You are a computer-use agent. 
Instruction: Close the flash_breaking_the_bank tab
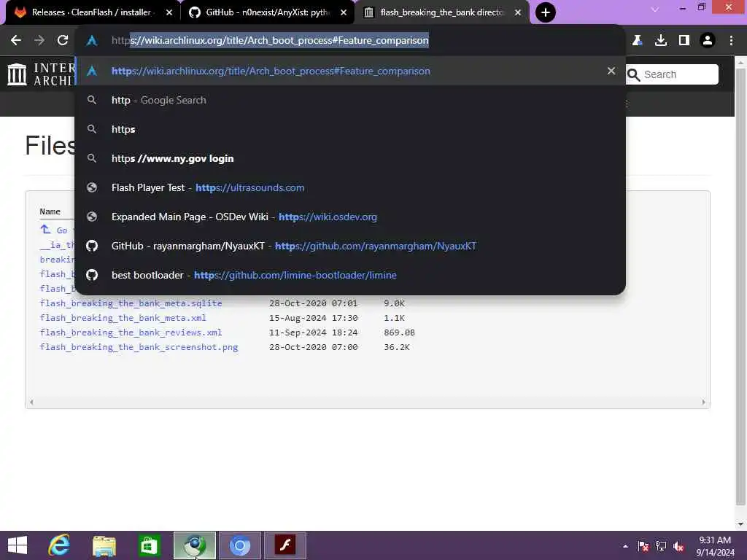tap(518, 12)
